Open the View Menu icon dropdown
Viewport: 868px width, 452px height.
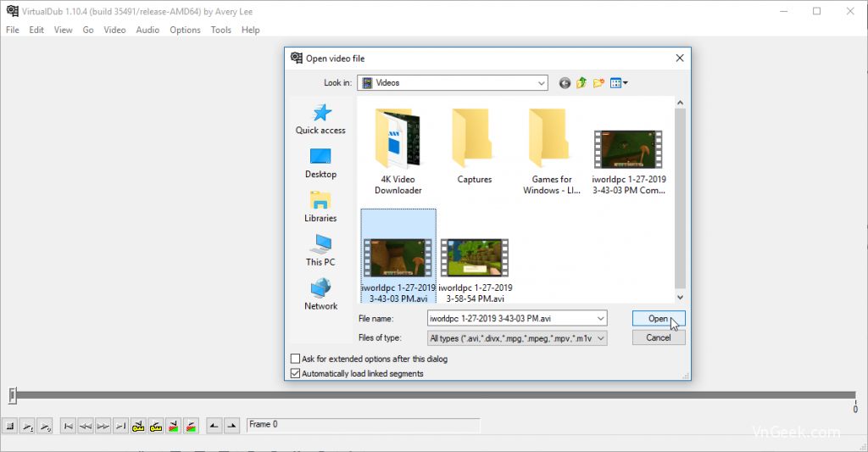[619, 83]
